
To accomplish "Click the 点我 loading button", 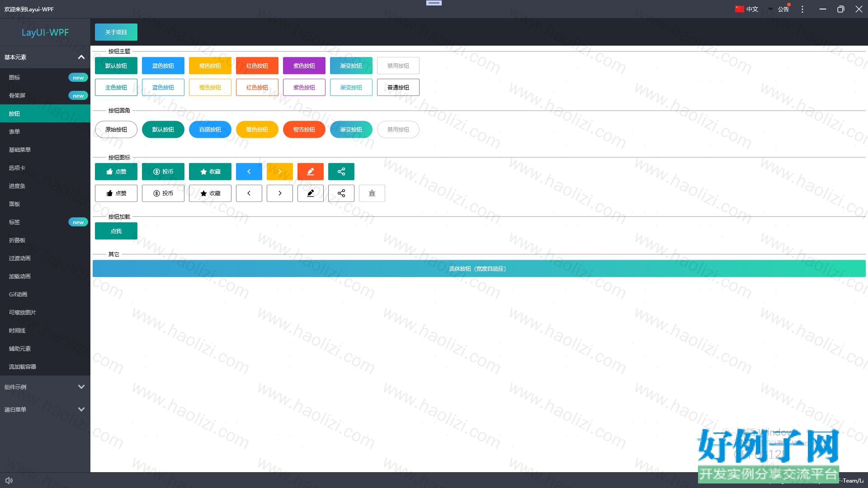I will pos(116,231).
